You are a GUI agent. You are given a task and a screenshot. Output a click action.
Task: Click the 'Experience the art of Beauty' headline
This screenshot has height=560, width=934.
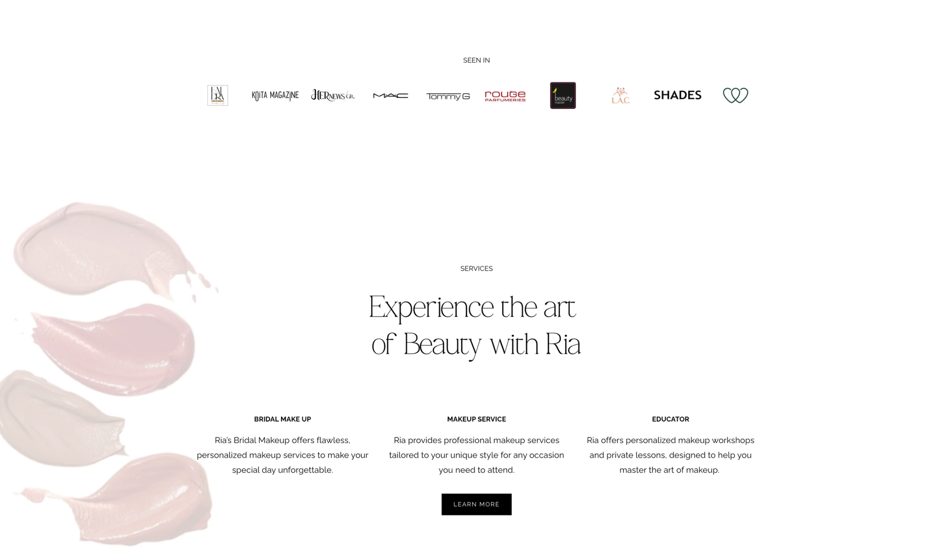tap(476, 326)
